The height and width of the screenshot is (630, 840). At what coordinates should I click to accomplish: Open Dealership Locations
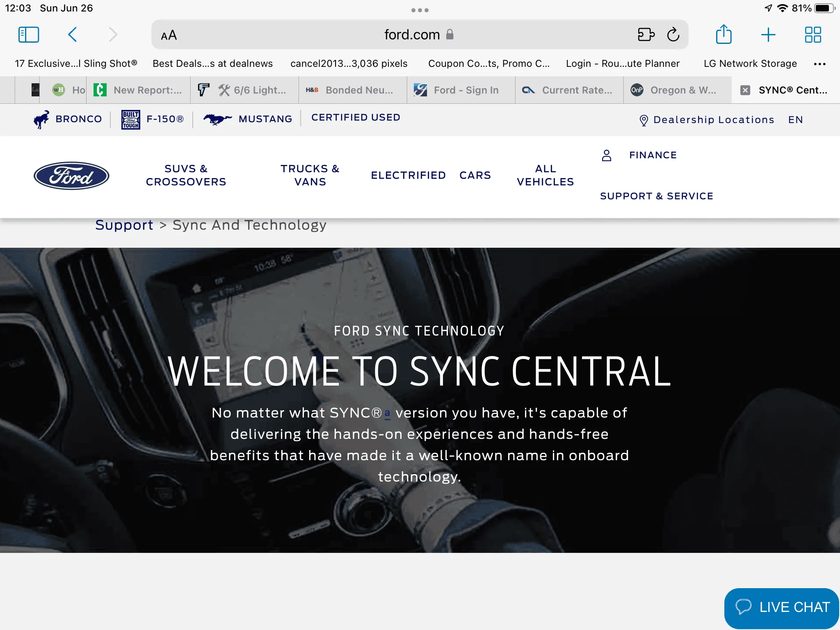(714, 120)
